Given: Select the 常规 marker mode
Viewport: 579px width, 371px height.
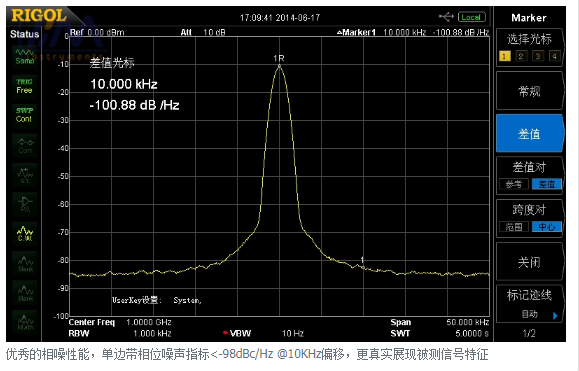Looking at the screenshot, I should 529,91.
